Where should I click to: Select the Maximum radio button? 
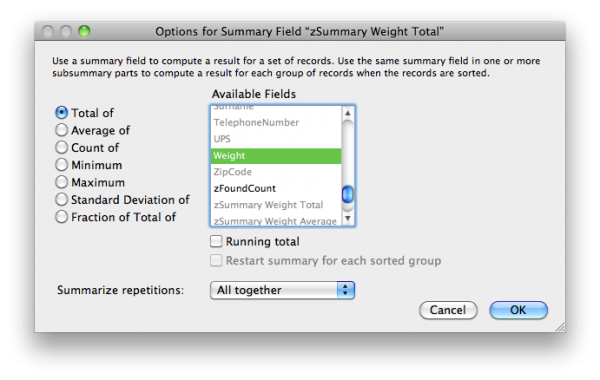61,182
